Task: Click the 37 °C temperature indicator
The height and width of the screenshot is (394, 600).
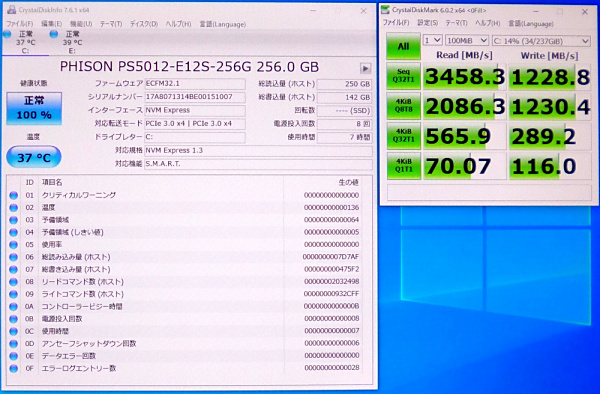Action: [x=34, y=157]
